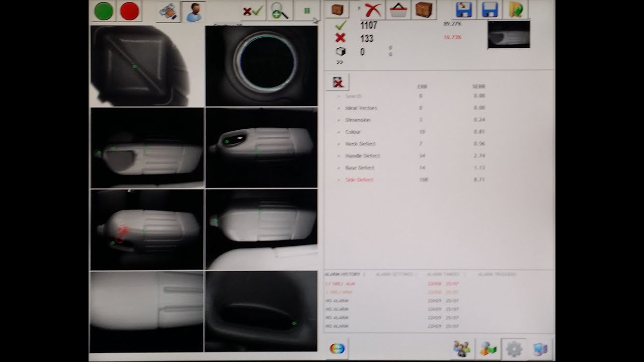Click the camera view with red defect marking

[x=147, y=230]
